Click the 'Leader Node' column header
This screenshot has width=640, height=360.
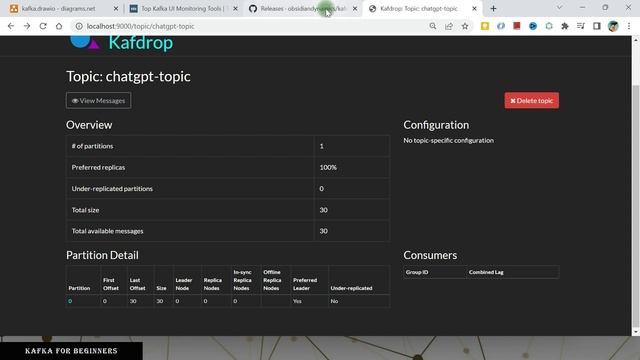click(x=184, y=284)
